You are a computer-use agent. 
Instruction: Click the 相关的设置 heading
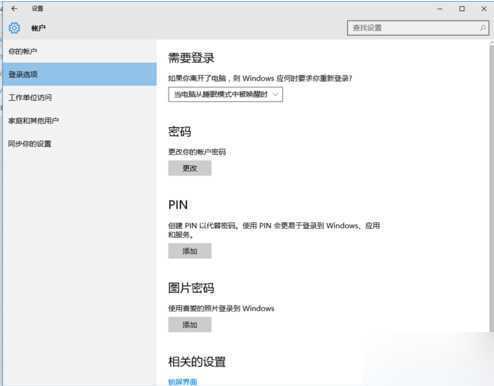click(197, 362)
